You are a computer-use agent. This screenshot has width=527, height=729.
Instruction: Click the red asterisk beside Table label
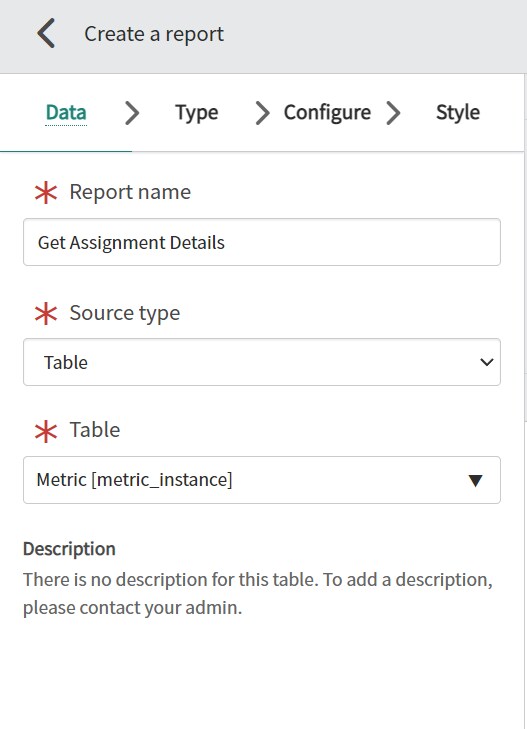coord(46,431)
